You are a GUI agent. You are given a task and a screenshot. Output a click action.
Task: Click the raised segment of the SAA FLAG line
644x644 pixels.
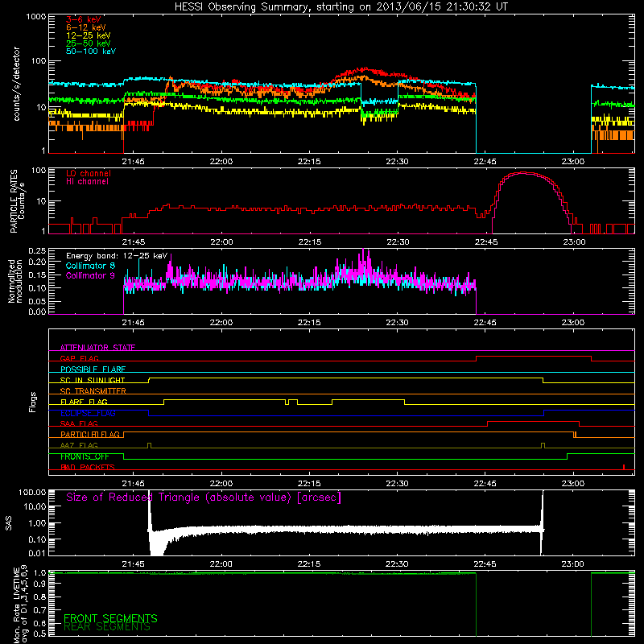coord(533,421)
